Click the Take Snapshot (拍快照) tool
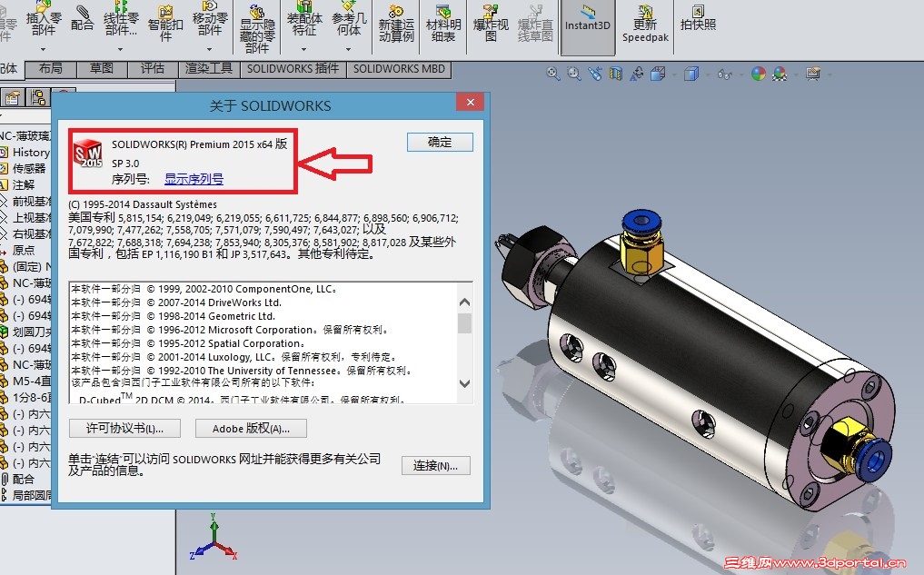Viewport: 924px width, 575px height. (x=699, y=19)
